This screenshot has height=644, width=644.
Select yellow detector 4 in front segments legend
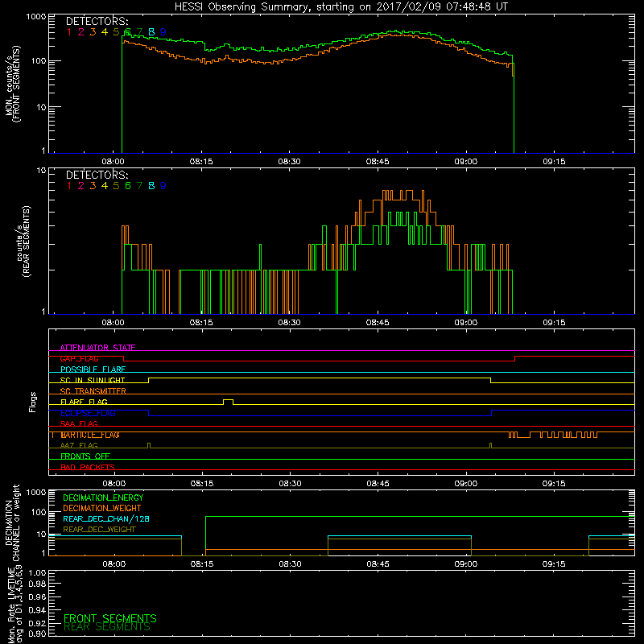105,32
